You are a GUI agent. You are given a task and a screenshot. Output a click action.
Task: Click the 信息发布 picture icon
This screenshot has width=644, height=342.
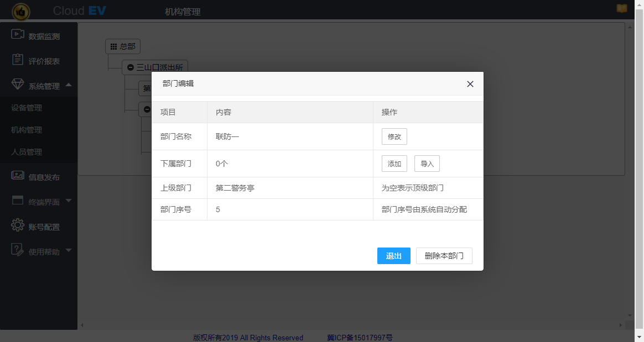tap(17, 176)
